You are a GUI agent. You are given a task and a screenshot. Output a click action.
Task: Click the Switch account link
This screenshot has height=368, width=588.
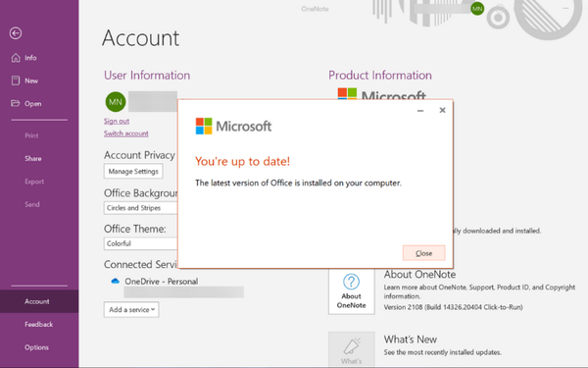coord(126,133)
